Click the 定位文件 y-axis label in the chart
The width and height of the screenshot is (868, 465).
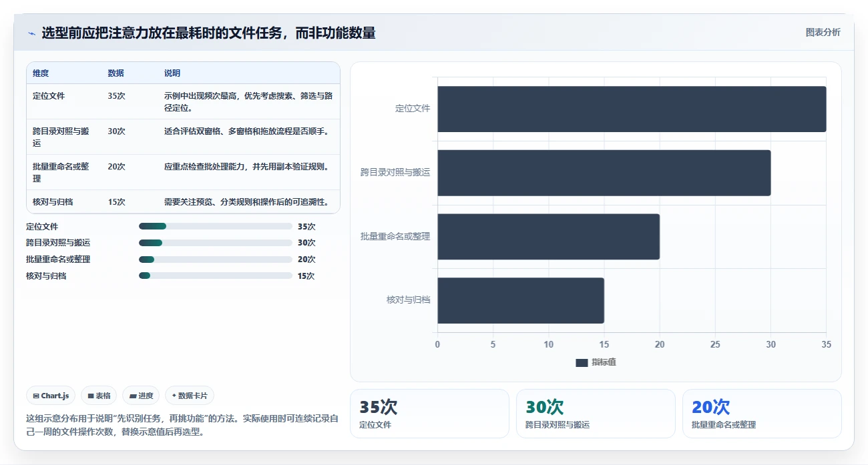[413, 108]
